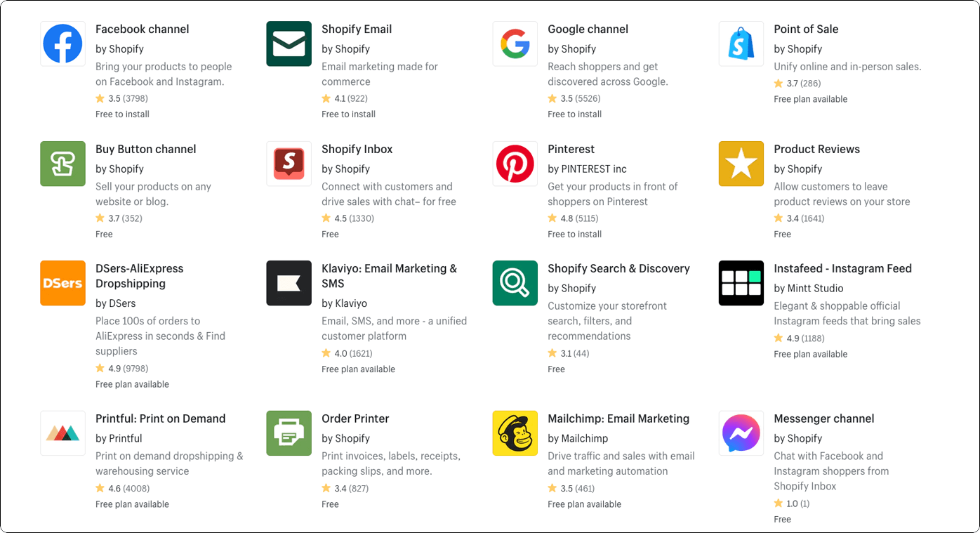Select the Product Reviews star icon
Image resolution: width=980 pixels, height=533 pixels.
point(741,164)
